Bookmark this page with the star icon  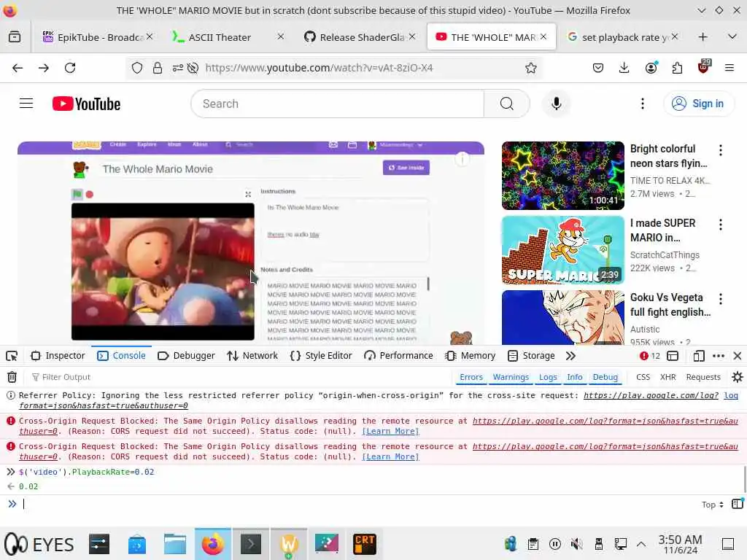(531, 68)
